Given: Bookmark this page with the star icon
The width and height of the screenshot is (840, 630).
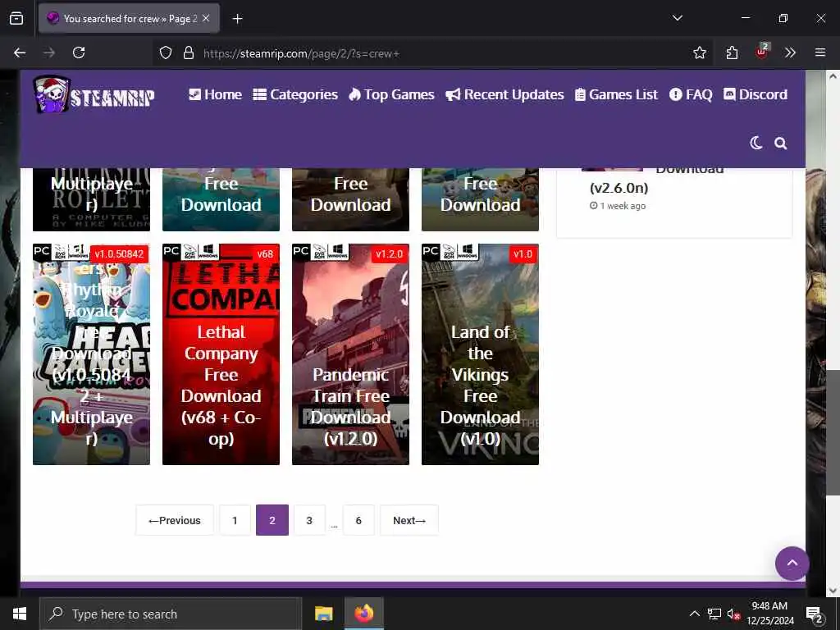Looking at the screenshot, I should [x=699, y=52].
